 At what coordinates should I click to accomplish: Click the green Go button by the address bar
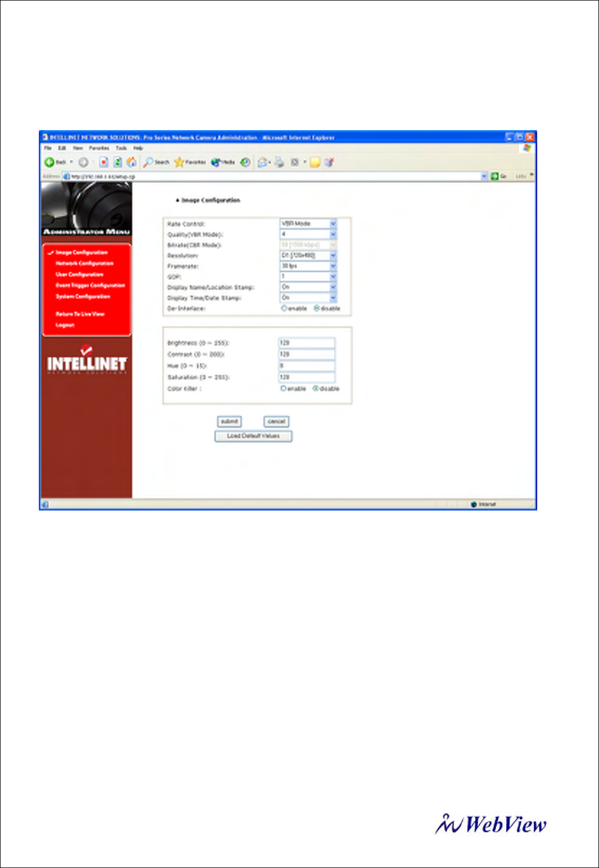point(498,176)
